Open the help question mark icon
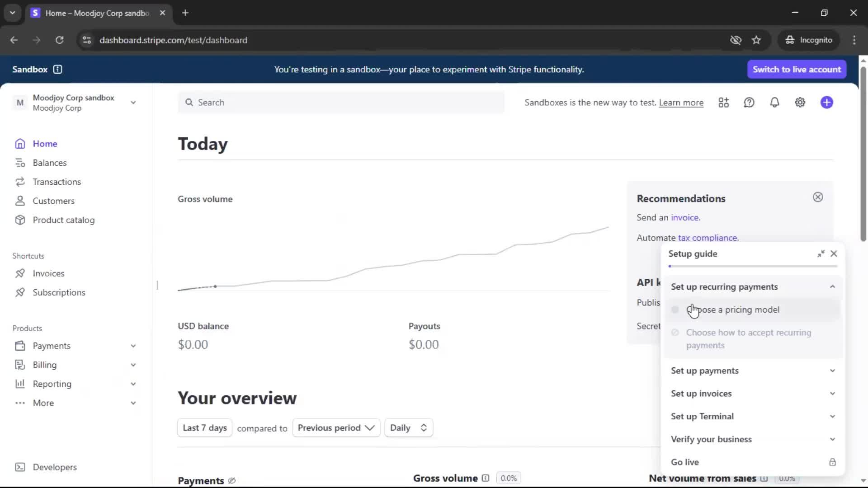This screenshot has width=868, height=488. (x=749, y=103)
